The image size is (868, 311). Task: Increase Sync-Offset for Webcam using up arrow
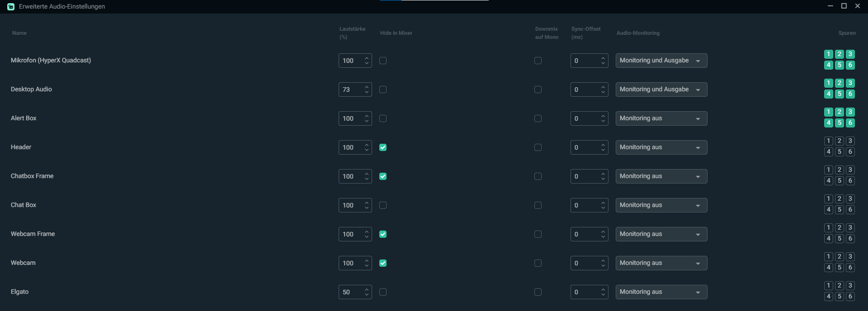tap(603, 260)
